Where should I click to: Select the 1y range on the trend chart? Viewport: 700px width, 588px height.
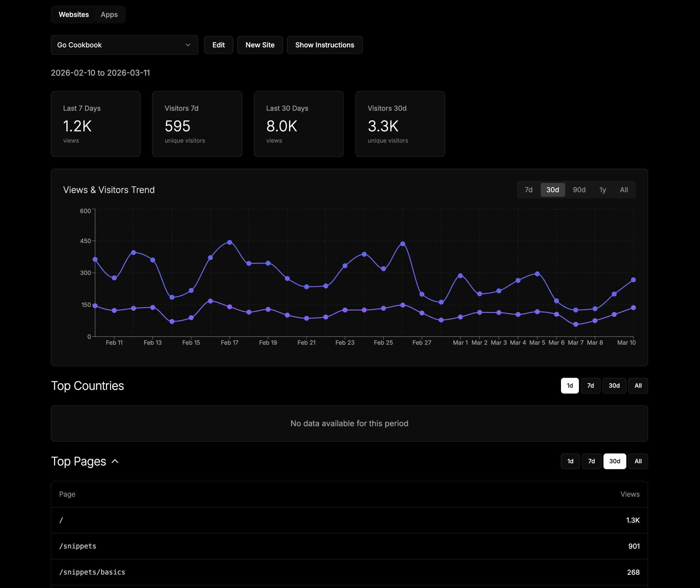point(603,189)
